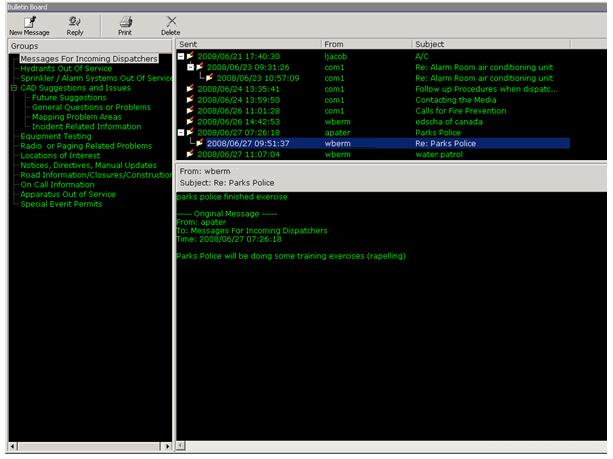Print the selected bulletin message
Viewport: 613px width, 459px height.
point(125,21)
